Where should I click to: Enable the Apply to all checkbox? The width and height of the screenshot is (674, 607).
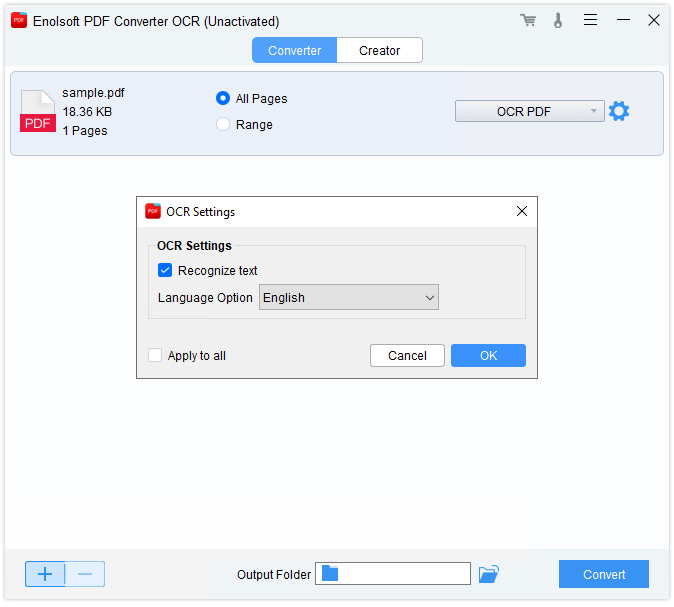tap(155, 356)
